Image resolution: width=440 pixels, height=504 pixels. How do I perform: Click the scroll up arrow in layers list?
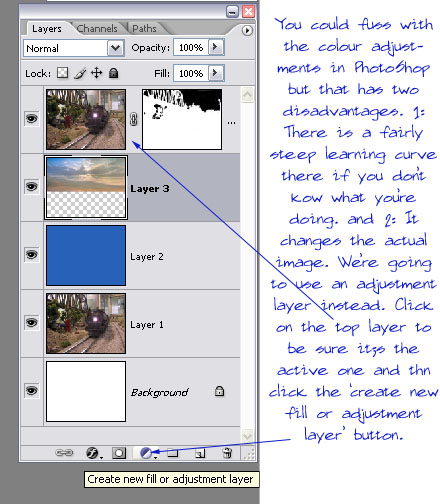point(247,95)
